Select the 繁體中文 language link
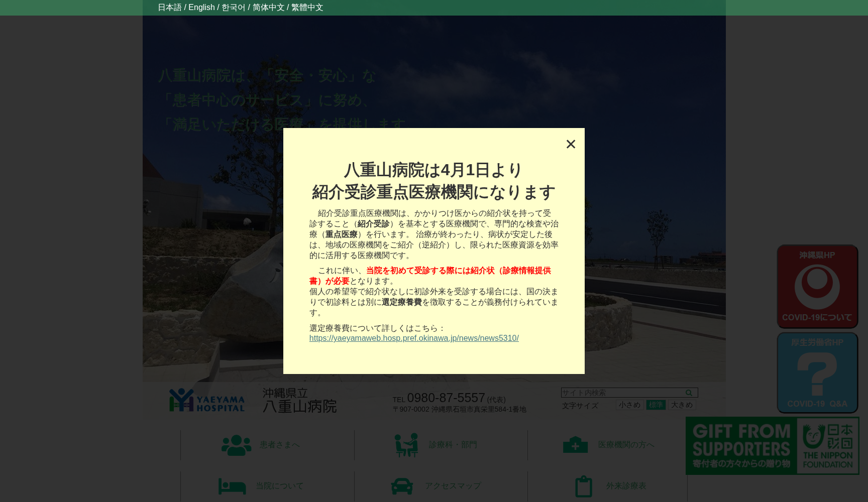Screen dimensions: 868x502 point(307,7)
